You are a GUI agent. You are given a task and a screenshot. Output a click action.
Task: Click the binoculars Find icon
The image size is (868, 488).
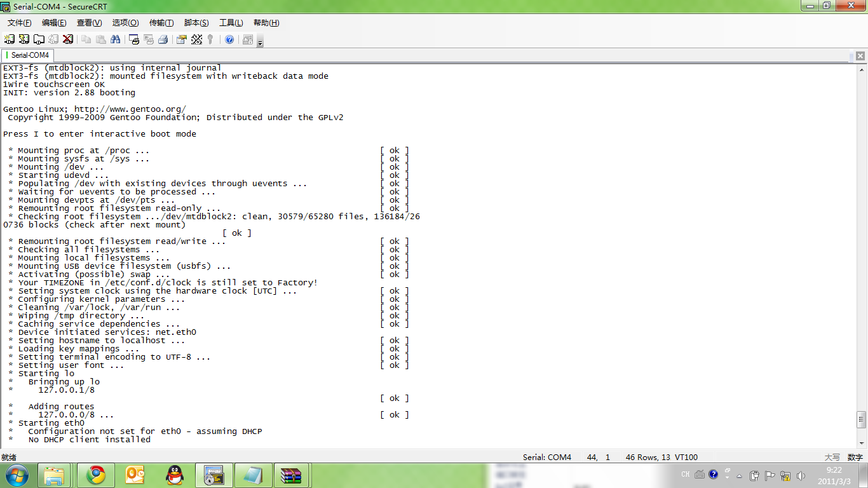[115, 39]
